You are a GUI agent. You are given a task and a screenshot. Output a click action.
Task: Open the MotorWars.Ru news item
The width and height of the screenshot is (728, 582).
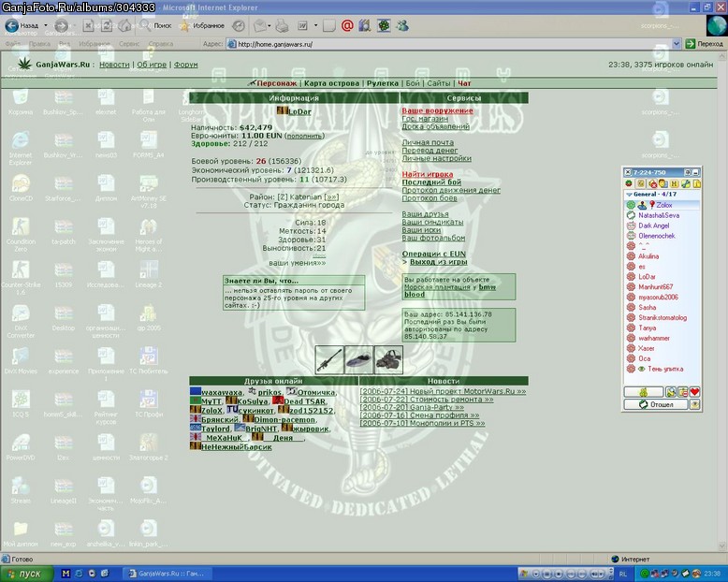(443, 391)
